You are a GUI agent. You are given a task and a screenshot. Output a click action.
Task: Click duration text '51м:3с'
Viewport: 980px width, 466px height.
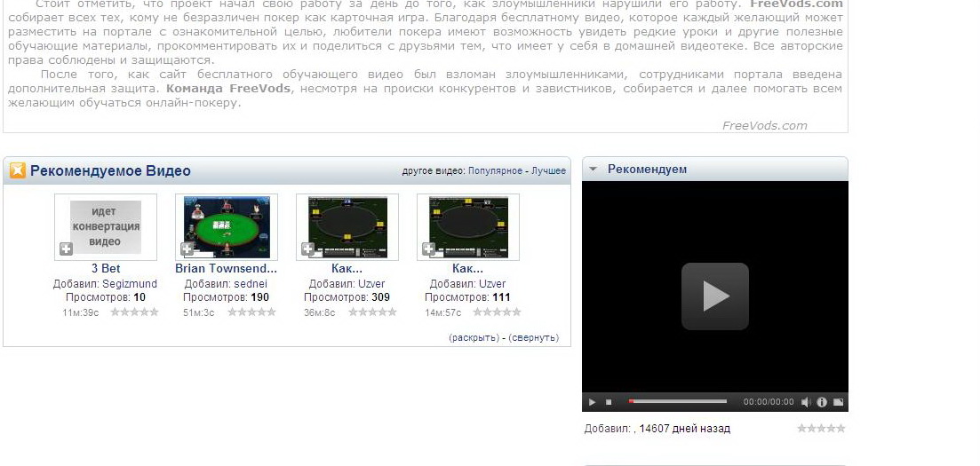pyautogui.click(x=198, y=312)
